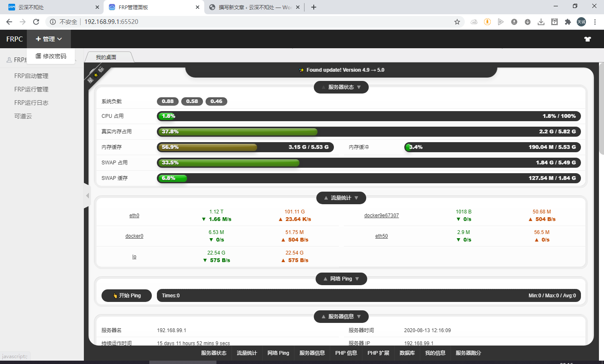Reload the page with the refresh icon
Image resolution: width=604 pixels, height=364 pixels.
(x=36, y=22)
